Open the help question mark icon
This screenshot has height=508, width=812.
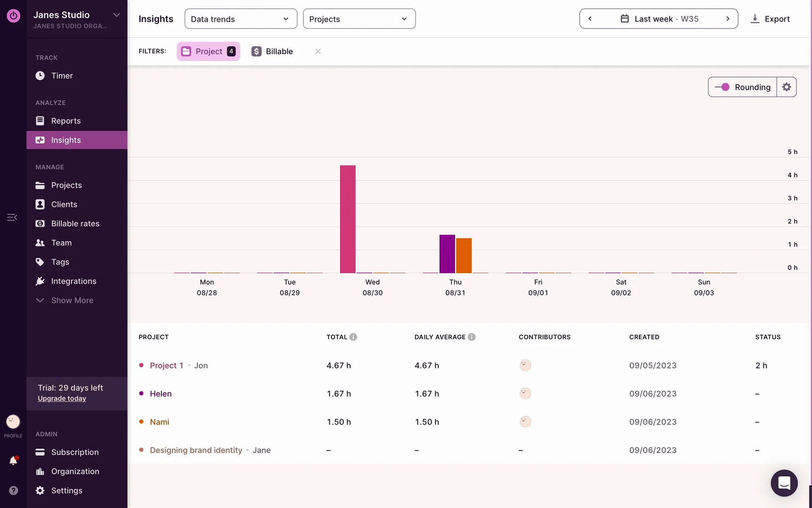(x=14, y=490)
